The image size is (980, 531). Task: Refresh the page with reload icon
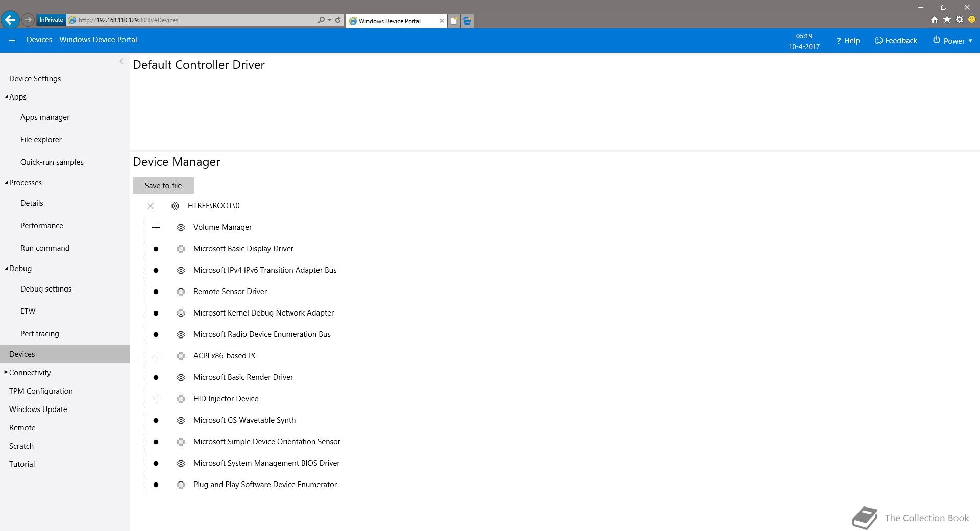pyautogui.click(x=337, y=20)
